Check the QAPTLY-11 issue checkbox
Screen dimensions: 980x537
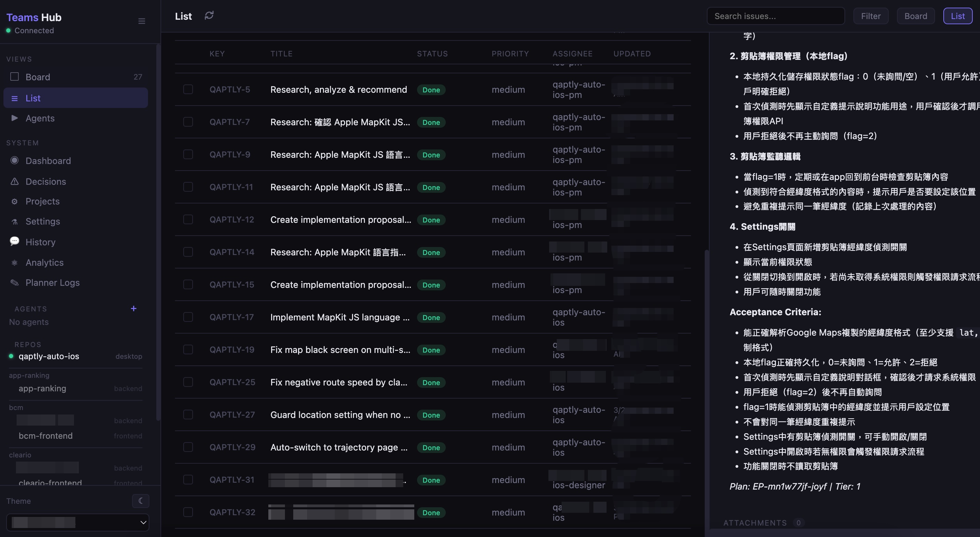point(188,187)
